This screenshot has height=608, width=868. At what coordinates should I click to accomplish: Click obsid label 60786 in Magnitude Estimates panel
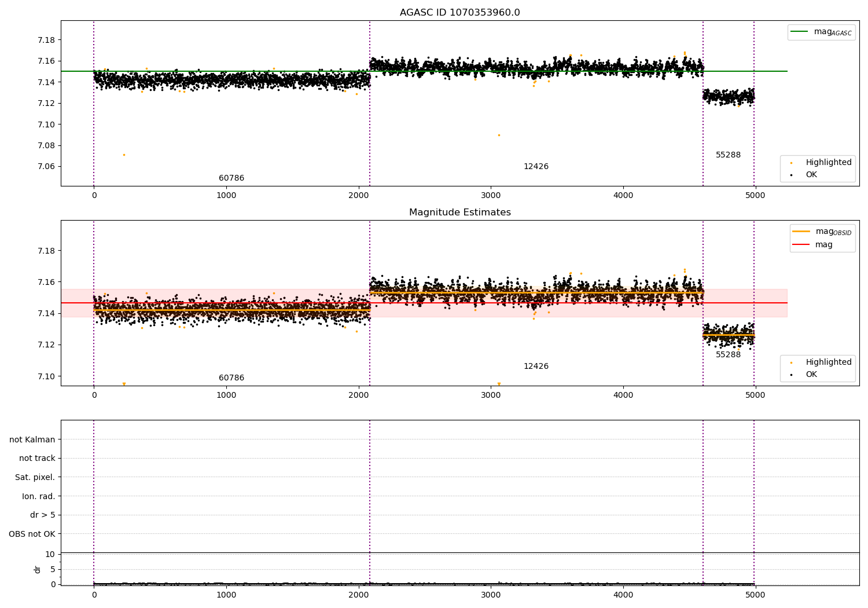pos(231,378)
